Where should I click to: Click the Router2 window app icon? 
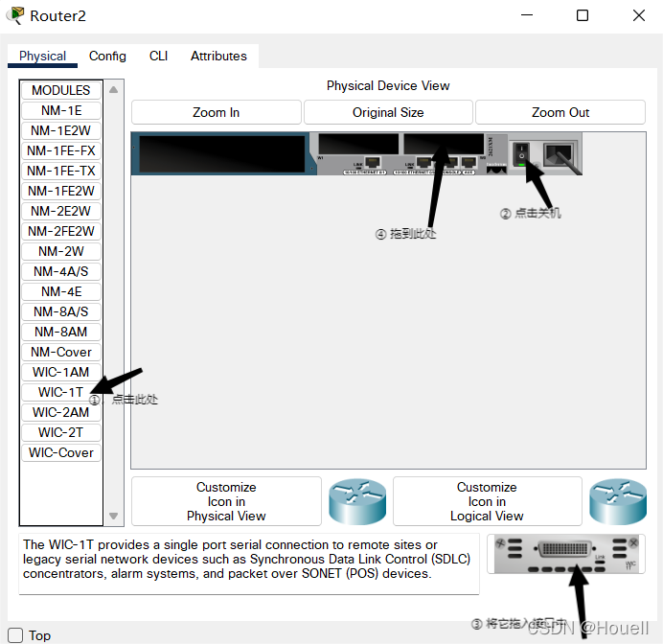click(x=15, y=15)
